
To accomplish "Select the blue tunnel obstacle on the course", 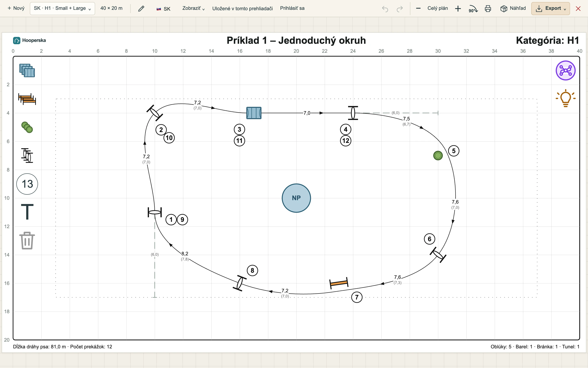I will pyautogui.click(x=254, y=113).
